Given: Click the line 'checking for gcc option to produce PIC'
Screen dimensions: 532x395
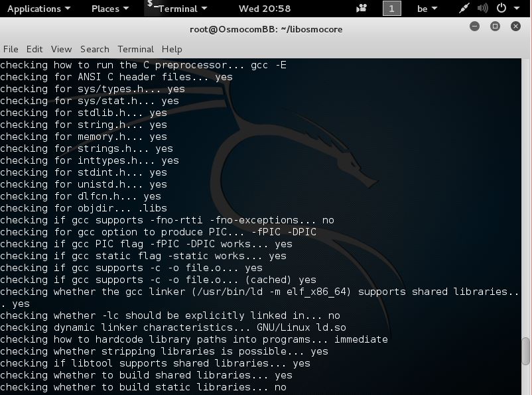Looking at the screenshot, I should (158, 232).
